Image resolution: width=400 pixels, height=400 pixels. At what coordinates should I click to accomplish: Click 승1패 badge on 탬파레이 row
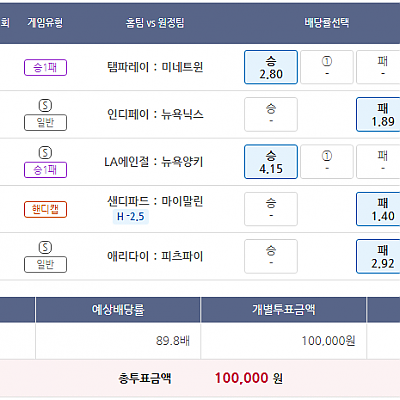[45, 68]
